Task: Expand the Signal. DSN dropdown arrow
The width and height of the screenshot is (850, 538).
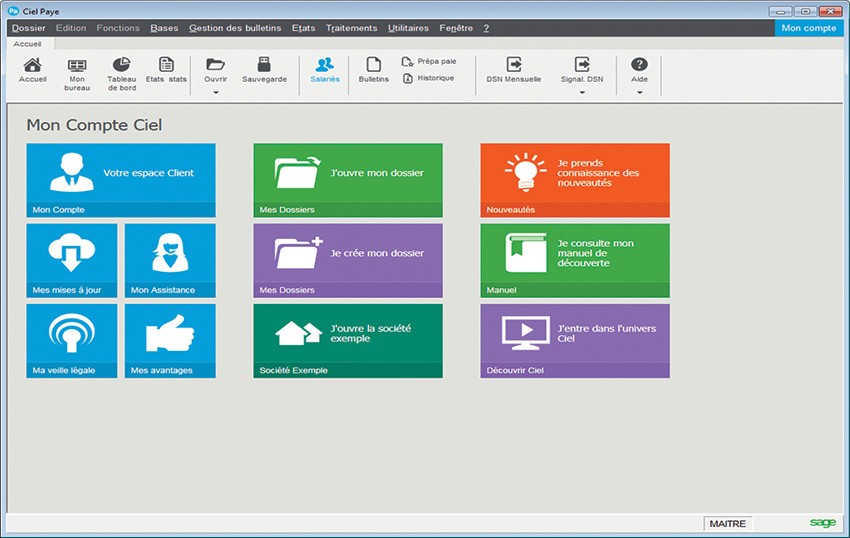Action: [x=581, y=93]
